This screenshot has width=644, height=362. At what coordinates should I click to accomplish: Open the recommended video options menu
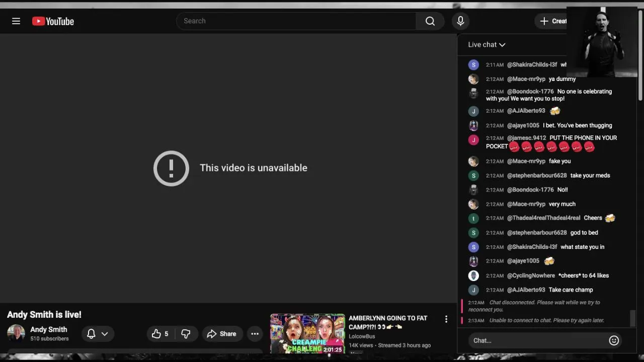tap(446, 319)
